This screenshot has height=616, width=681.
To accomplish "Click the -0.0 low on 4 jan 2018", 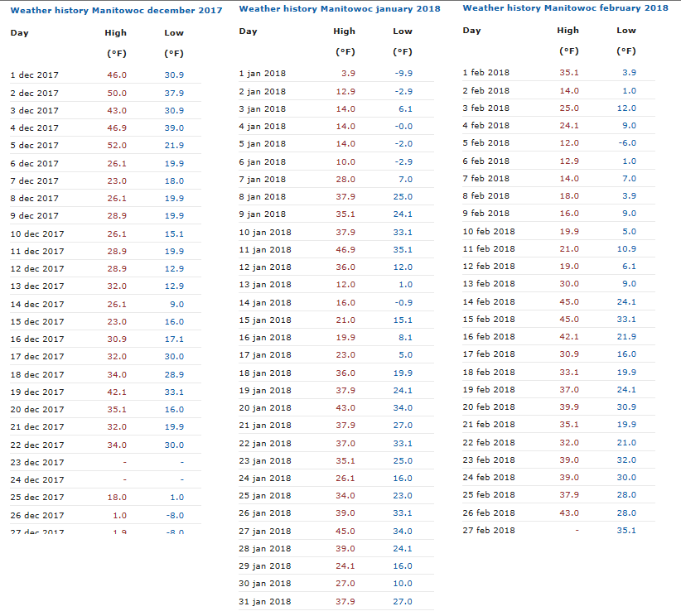I will pyautogui.click(x=403, y=126).
